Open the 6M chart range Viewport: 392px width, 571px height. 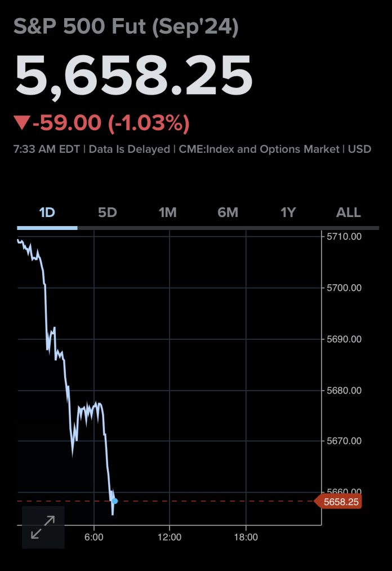pyautogui.click(x=228, y=213)
